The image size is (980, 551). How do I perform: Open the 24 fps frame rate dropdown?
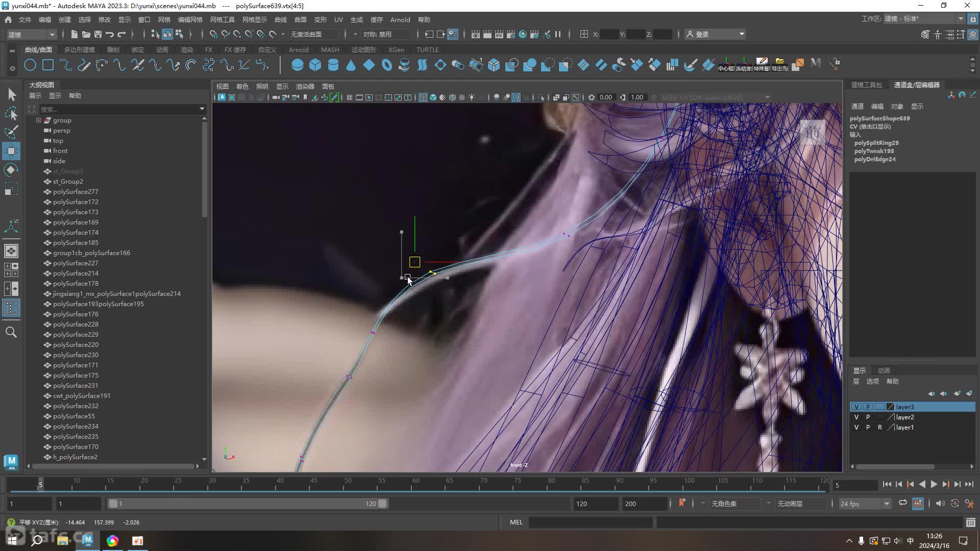(865, 504)
